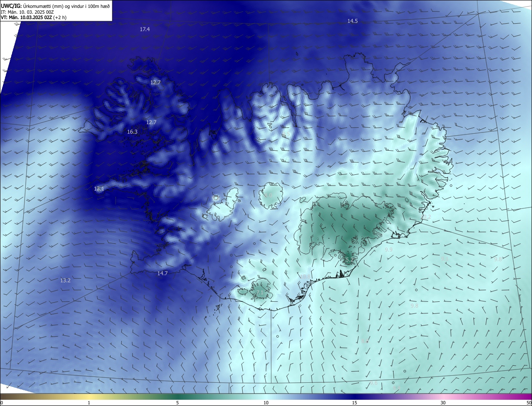Click the yellow band of the colour scale
The height and width of the screenshot is (406, 532).
point(89,397)
